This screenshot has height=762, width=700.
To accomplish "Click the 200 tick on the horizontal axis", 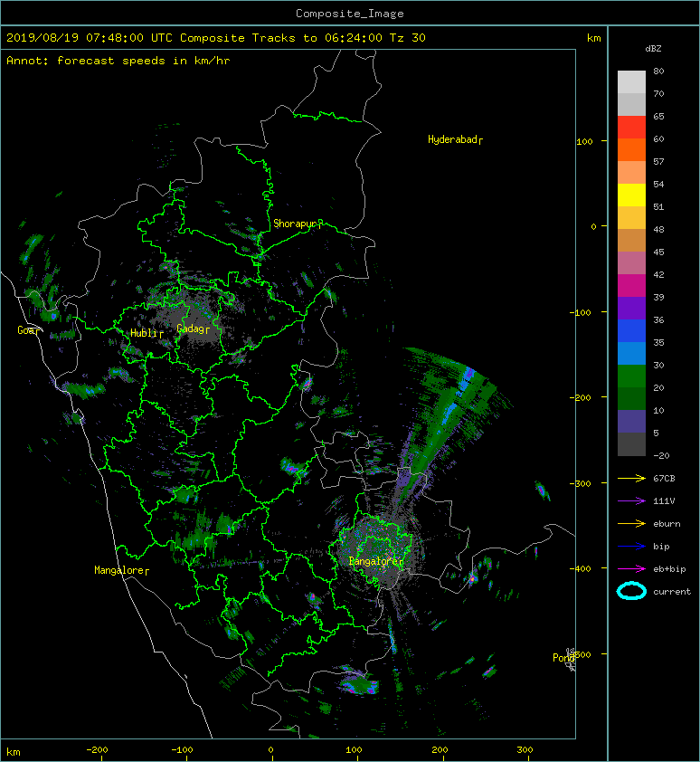I will tap(440, 750).
